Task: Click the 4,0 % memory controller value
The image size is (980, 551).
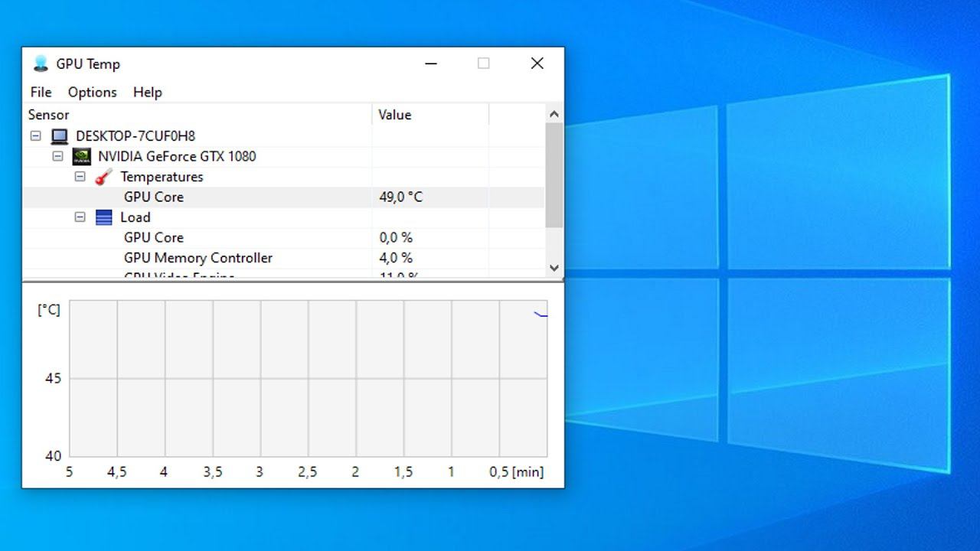Action: click(x=396, y=258)
